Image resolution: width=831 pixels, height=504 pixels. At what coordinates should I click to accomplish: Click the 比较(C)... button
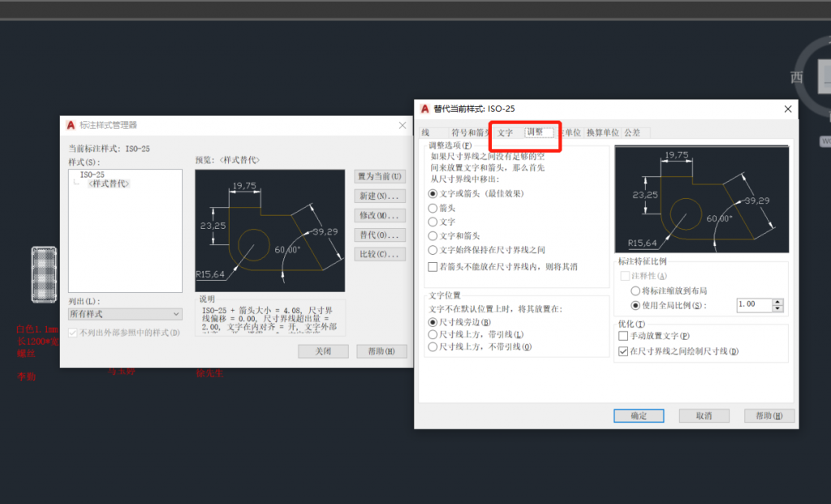click(381, 254)
